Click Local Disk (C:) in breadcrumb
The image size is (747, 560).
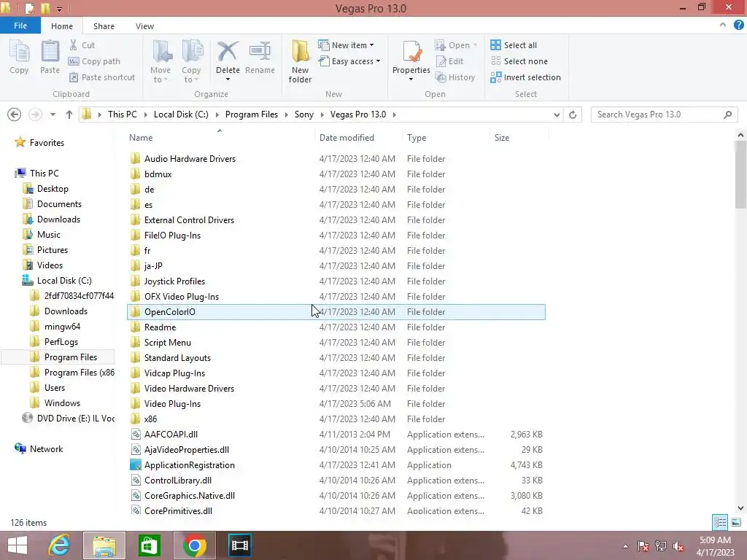point(181,114)
